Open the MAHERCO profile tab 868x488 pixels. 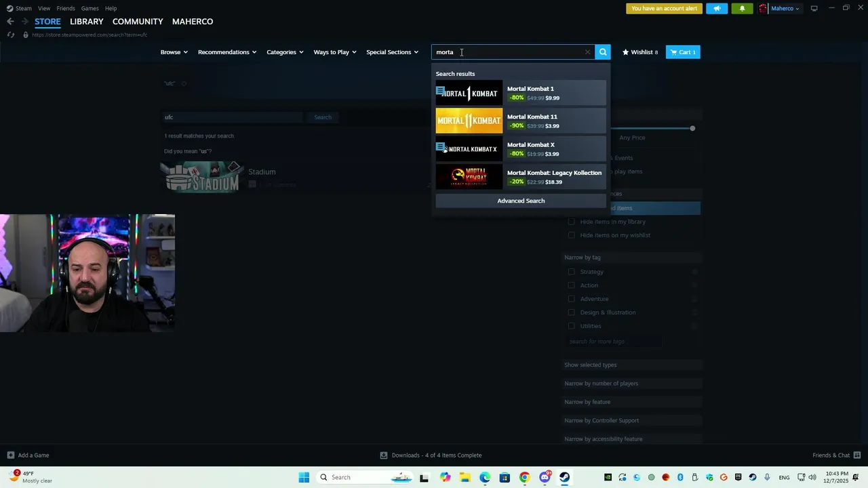[x=193, y=22]
